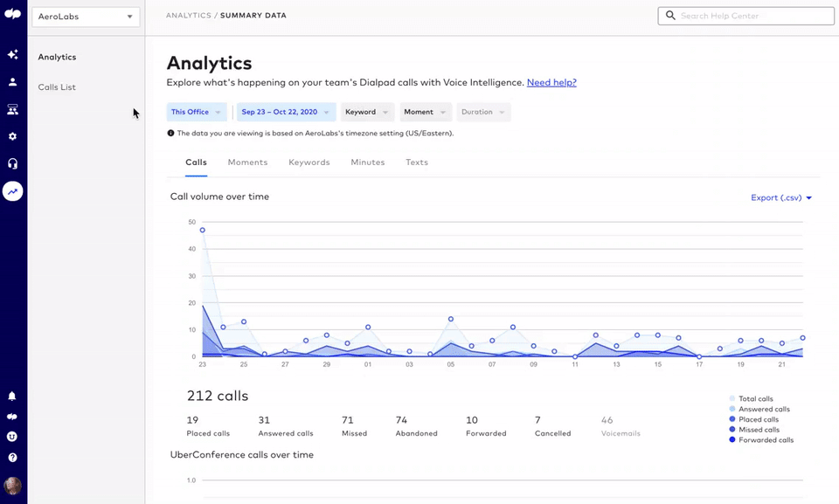Open the Export (.csv) dropdown

point(781,198)
